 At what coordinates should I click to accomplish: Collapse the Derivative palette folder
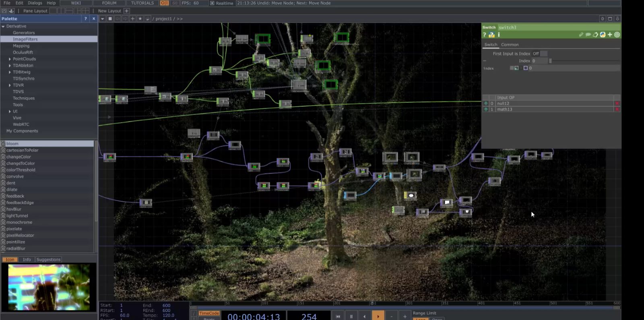3,27
